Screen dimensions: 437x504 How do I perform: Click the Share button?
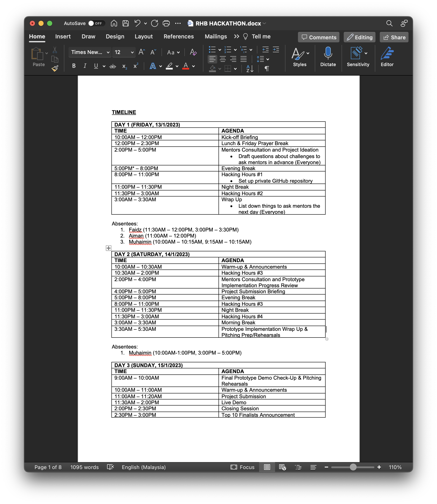click(x=394, y=37)
